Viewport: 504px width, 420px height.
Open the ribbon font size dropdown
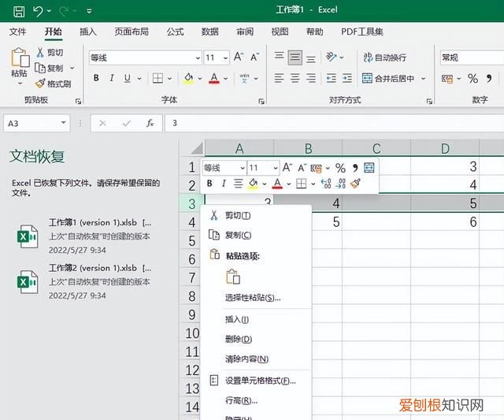click(x=226, y=58)
